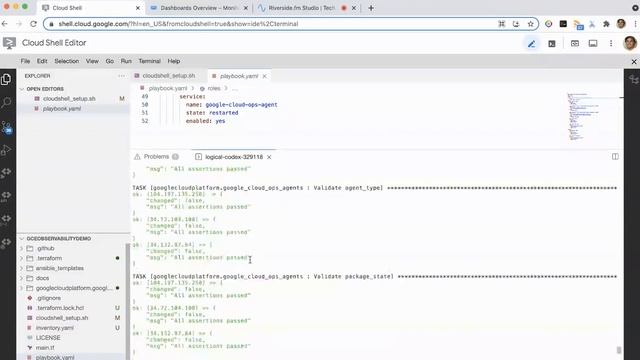
Task: Open the inventory.yaml file
Action: coord(55,328)
